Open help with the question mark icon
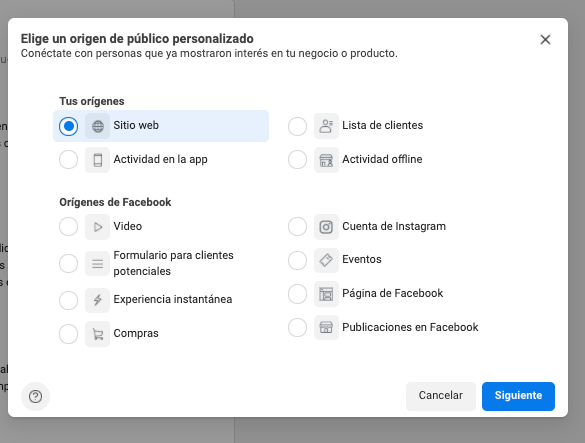 coord(35,396)
